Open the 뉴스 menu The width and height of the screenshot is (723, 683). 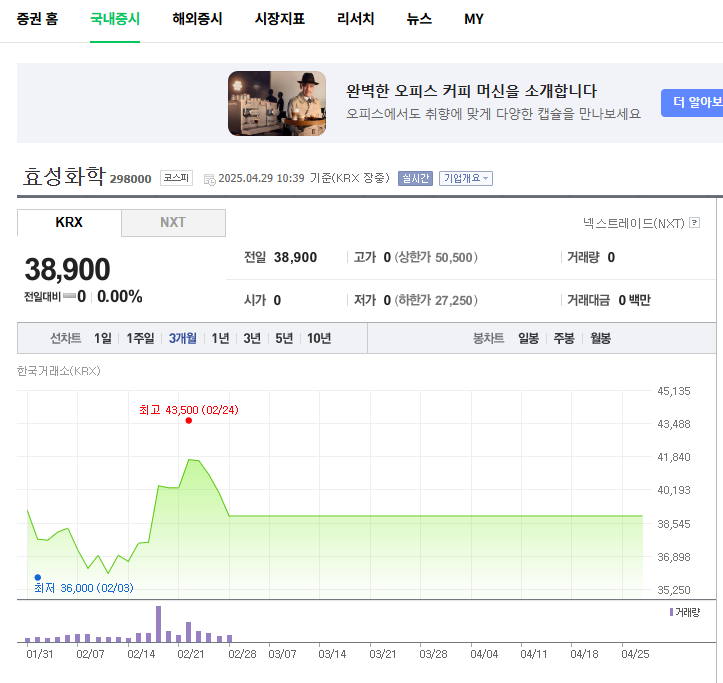tap(419, 19)
